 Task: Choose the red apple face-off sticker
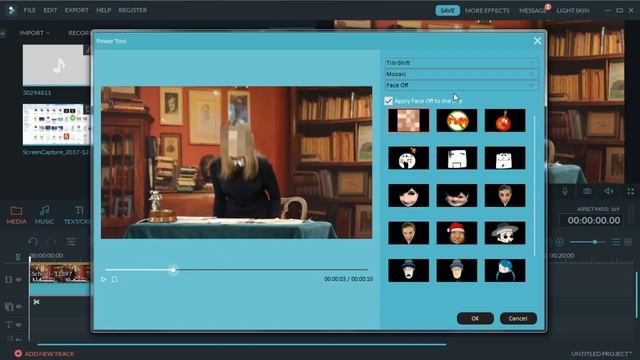pyautogui.click(x=505, y=120)
